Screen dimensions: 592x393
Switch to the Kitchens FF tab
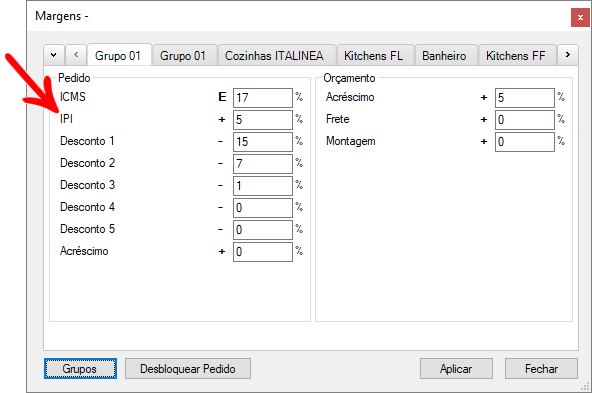(516, 56)
